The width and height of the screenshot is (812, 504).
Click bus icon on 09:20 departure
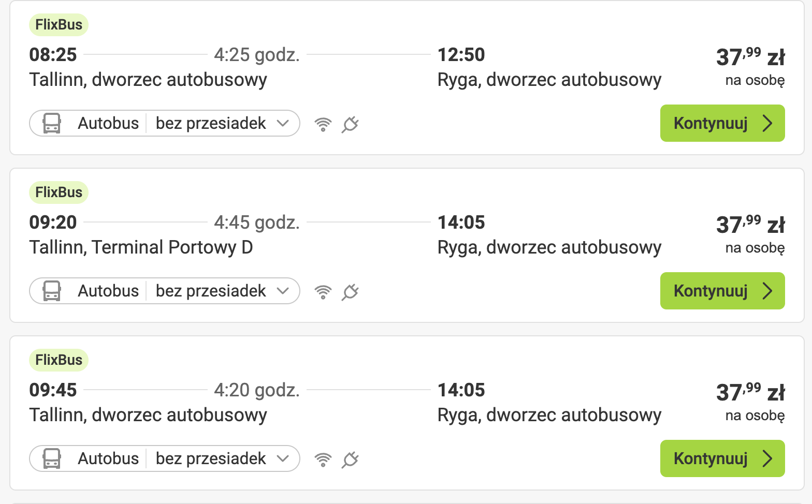coord(52,291)
